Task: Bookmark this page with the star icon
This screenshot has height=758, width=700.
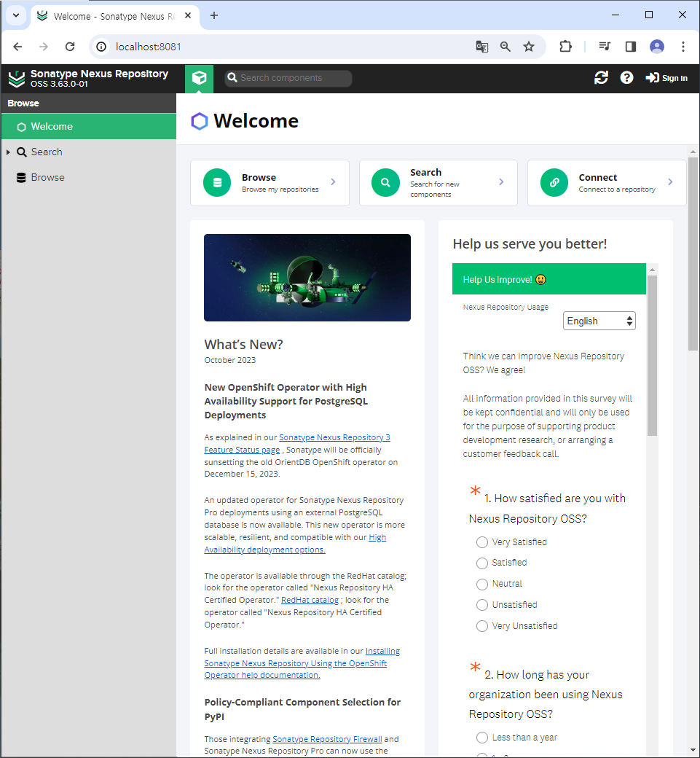Action: (529, 47)
